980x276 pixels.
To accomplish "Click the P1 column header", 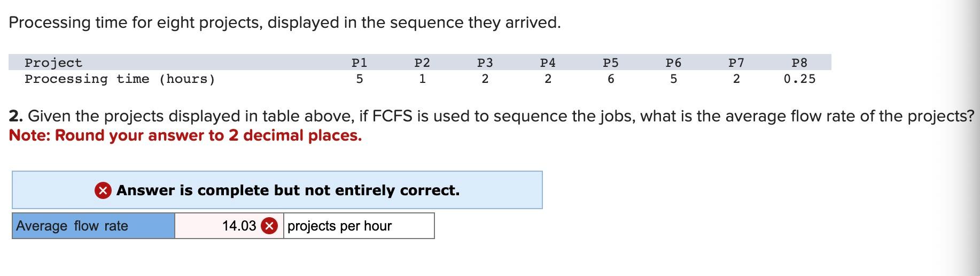I will pos(360,63).
